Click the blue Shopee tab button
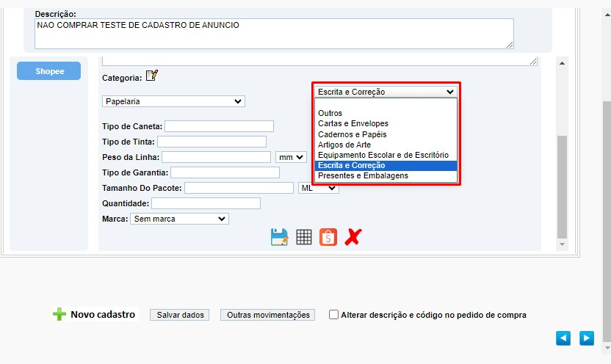Viewport: 611px width, 364px height. click(x=48, y=71)
